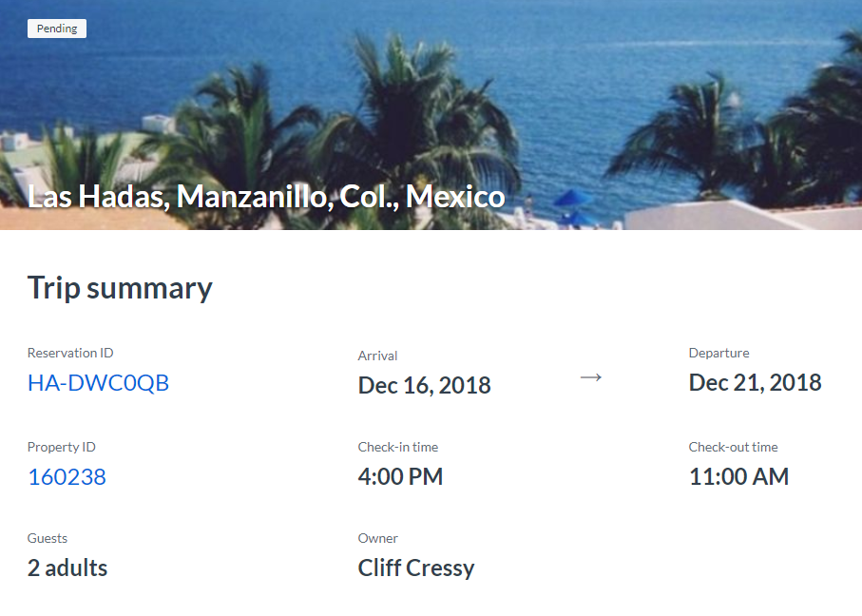The width and height of the screenshot is (862, 616).
Task: Click the 4:00 PM check-in time value
Action: (x=400, y=477)
